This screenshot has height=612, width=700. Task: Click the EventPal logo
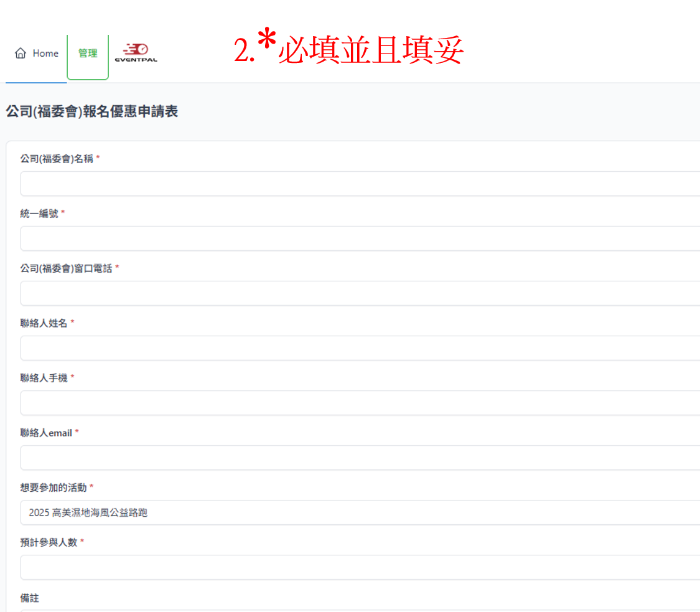pos(136,53)
